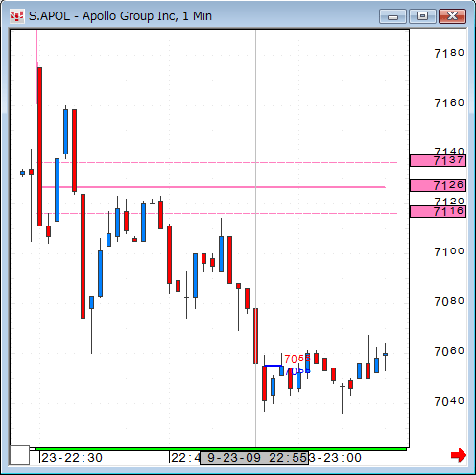Click the solid pink horizontal line
This screenshot has width=476, height=475.
pos(214,187)
